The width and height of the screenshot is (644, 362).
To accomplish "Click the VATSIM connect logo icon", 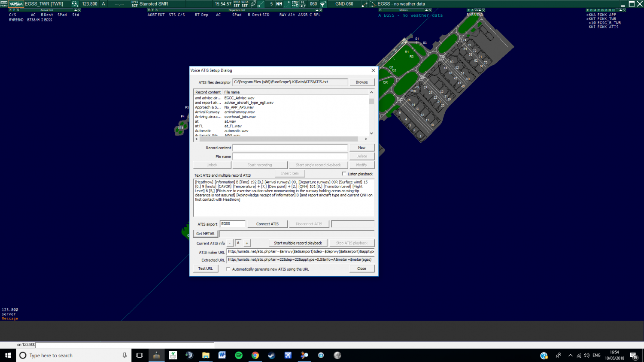I will coord(16,4).
